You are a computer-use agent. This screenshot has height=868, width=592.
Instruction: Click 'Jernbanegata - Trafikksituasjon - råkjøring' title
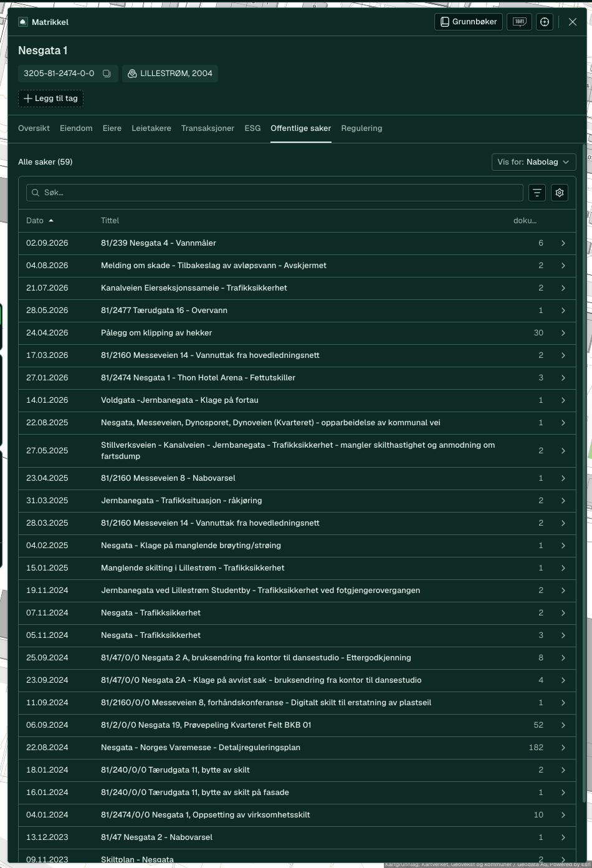[181, 501]
